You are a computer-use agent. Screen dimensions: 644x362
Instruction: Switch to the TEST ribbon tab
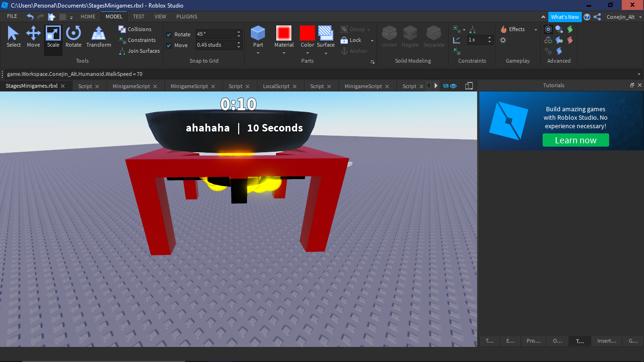(x=139, y=16)
